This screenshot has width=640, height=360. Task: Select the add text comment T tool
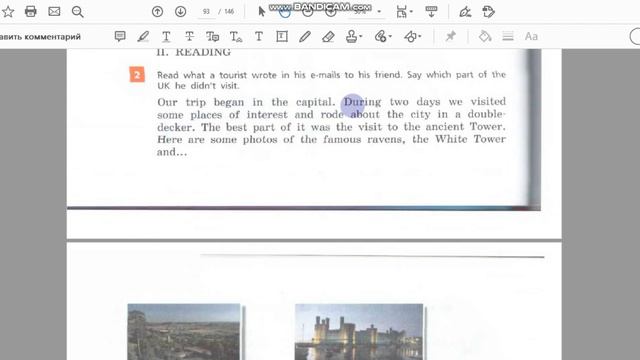(x=259, y=36)
